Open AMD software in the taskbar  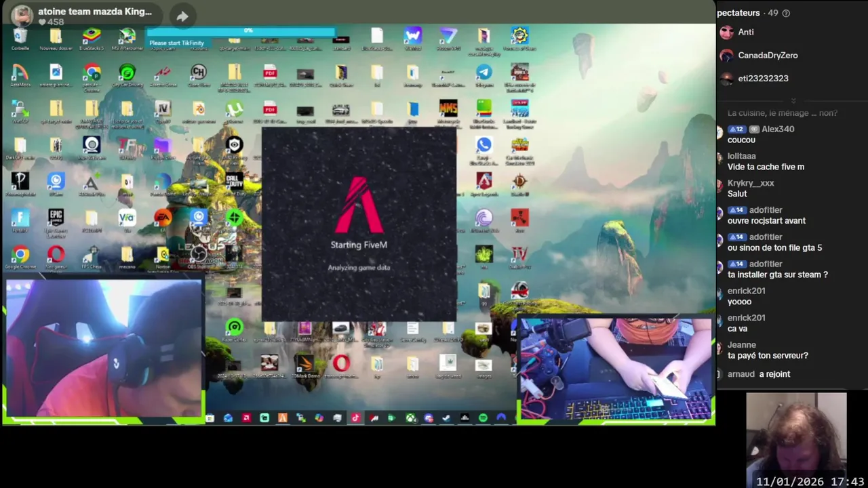pyautogui.click(x=246, y=418)
